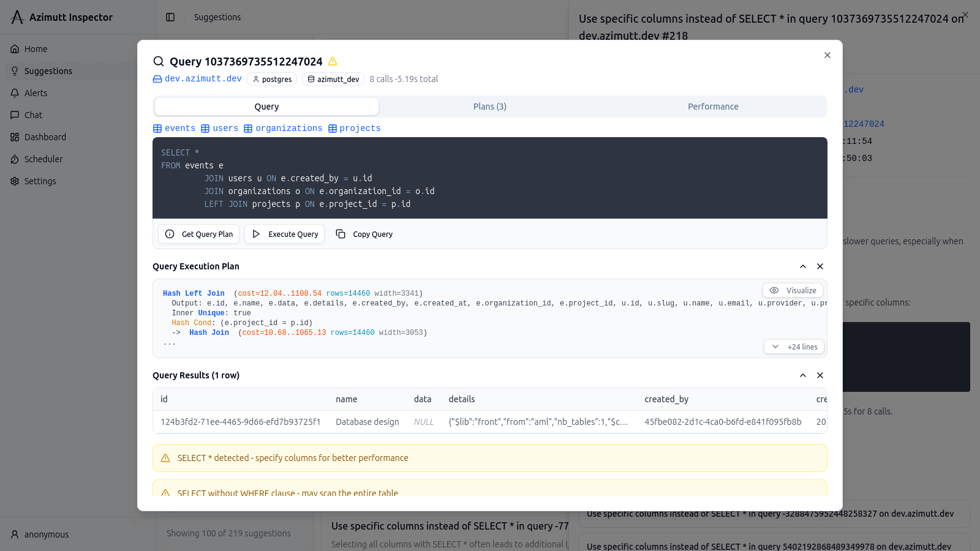The width and height of the screenshot is (980, 551).
Task: Dismiss the Query Execution Plan section
Action: coord(820,266)
